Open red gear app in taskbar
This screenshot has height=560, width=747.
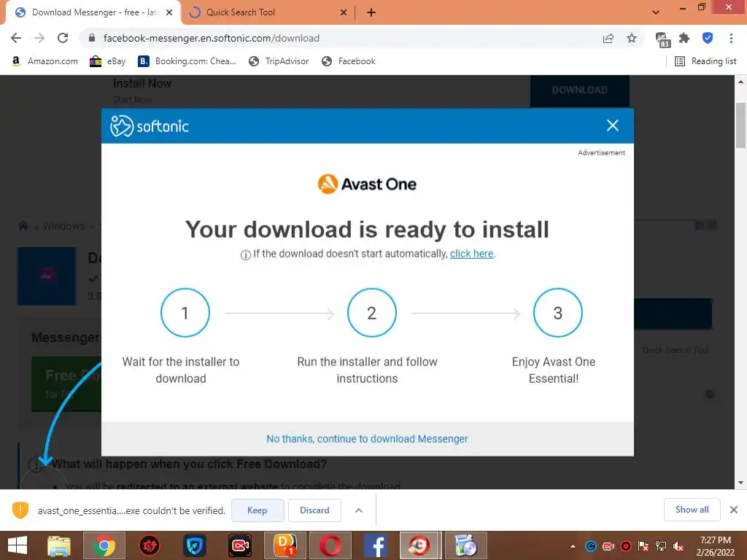tap(149, 545)
